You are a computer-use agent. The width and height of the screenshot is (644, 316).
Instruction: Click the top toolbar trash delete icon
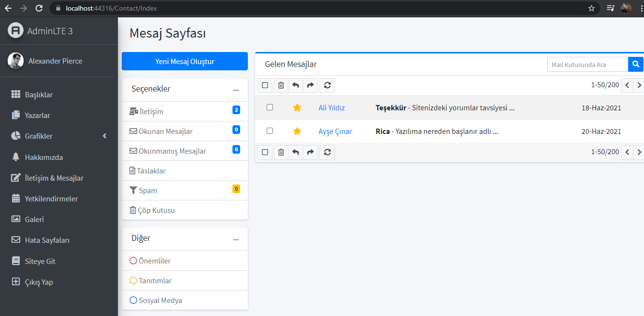click(x=281, y=85)
